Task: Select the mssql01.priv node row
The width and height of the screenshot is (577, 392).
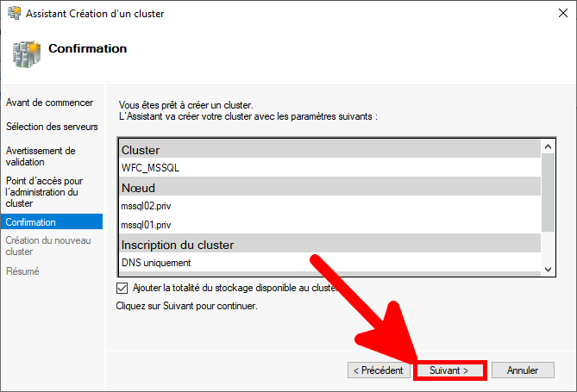Action: tap(330, 225)
